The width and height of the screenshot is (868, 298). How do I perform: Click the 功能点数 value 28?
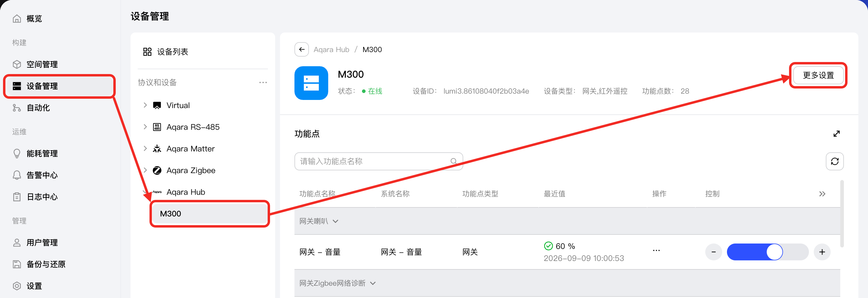click(685, 91)
